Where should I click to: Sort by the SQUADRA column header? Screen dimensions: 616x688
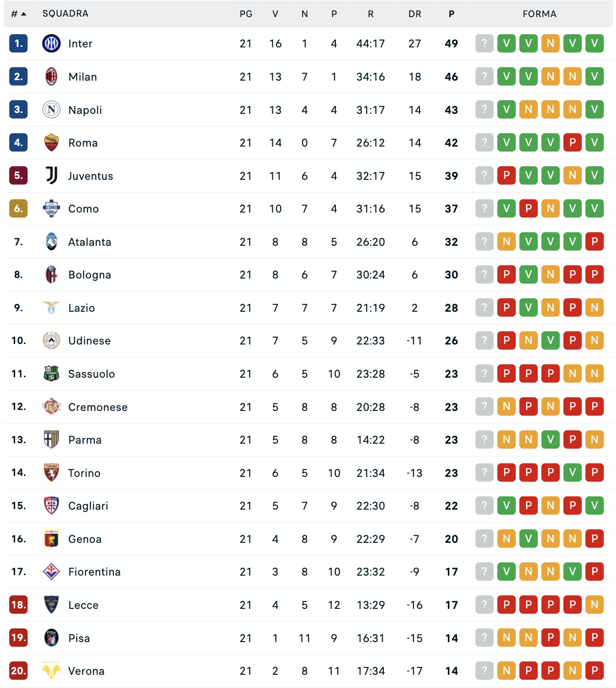[x=66, y=14]
